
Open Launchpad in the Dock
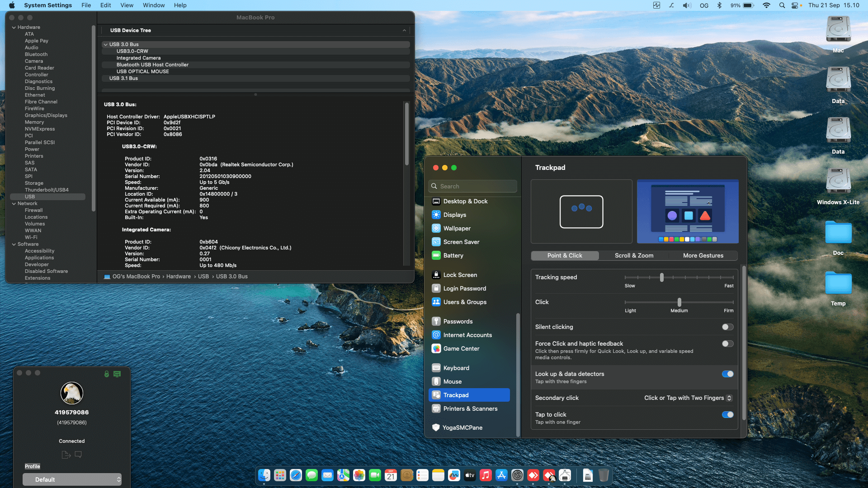click(280, 475)
